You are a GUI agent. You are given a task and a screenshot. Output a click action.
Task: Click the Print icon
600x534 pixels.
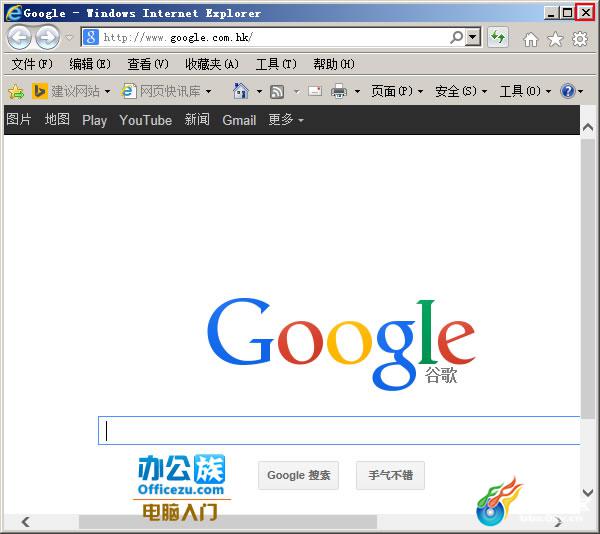pyautogui.click(x=339, y=91)
